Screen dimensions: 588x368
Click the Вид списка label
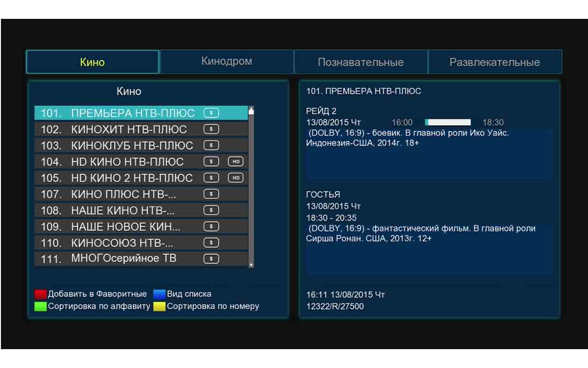pyautogui.click(x=189, y=294)
